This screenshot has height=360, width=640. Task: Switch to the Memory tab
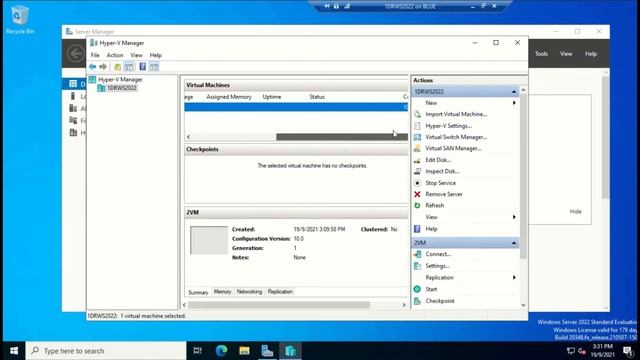click(x=222, y=292)
